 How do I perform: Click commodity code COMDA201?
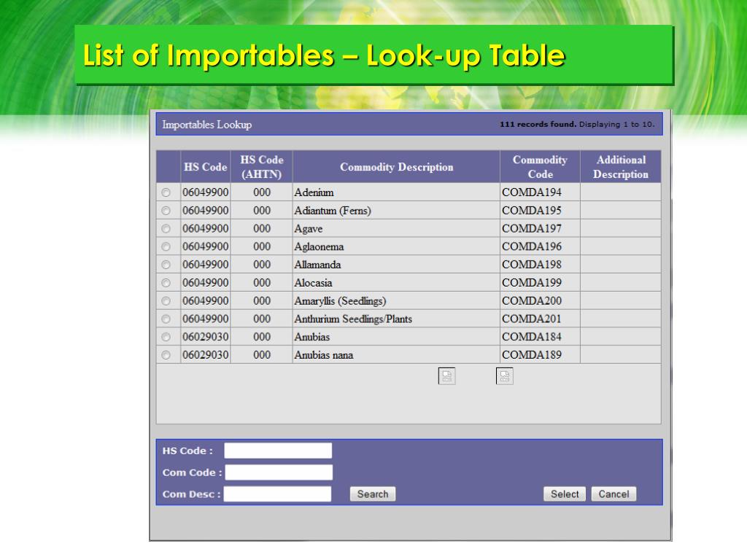pos(532,319)
